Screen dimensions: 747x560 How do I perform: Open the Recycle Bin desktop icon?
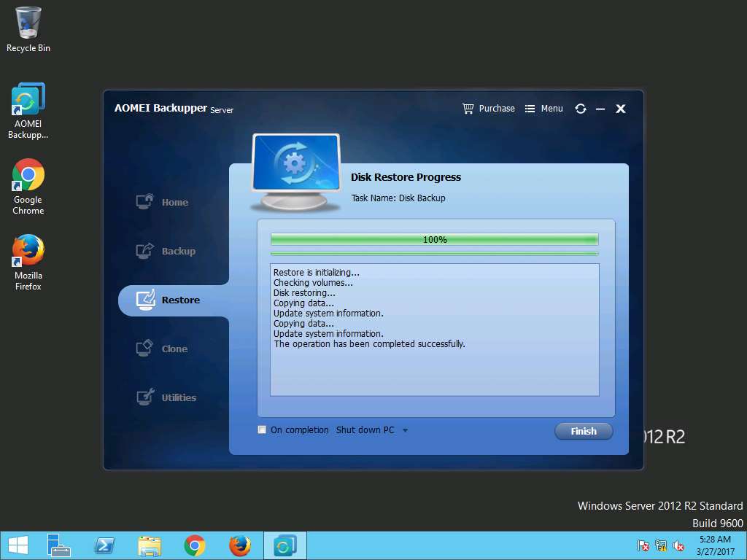(x=28, y=29)
